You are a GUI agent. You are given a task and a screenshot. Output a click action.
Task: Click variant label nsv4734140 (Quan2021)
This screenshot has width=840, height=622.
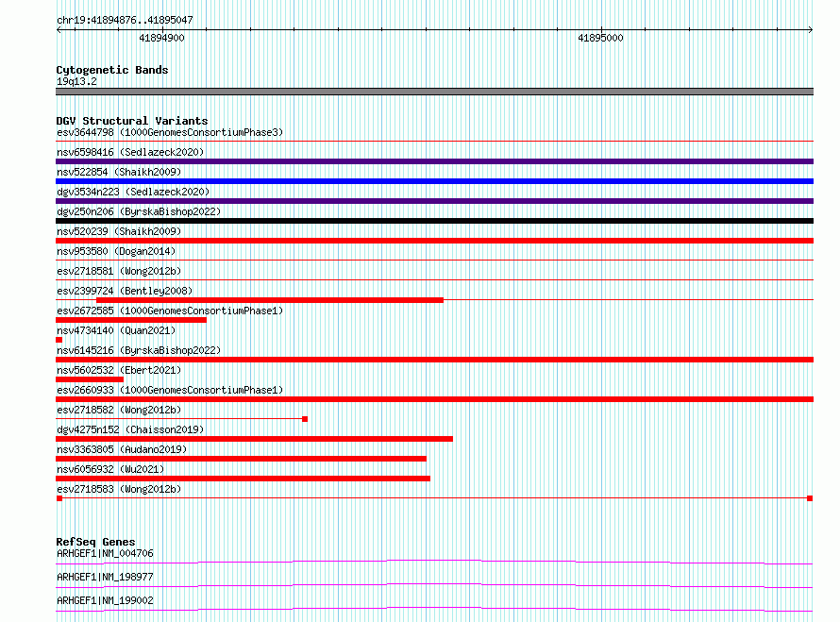(x=116, y=330)
